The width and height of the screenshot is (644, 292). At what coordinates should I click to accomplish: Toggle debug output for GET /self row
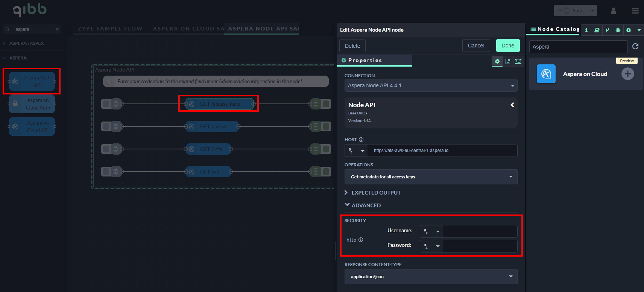click(326, 172)
